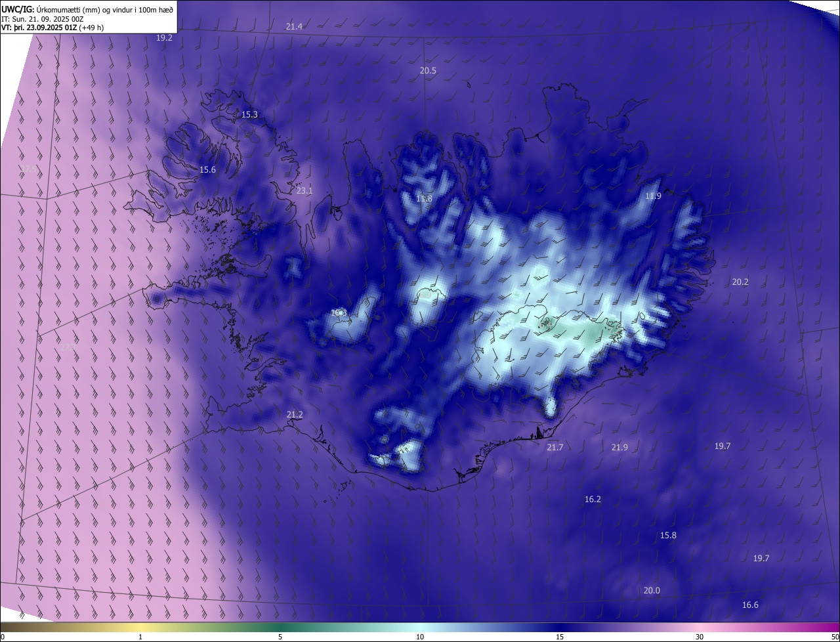Click the map value label 16.6
Screen dimensions: 840x642
coord(750,605)
